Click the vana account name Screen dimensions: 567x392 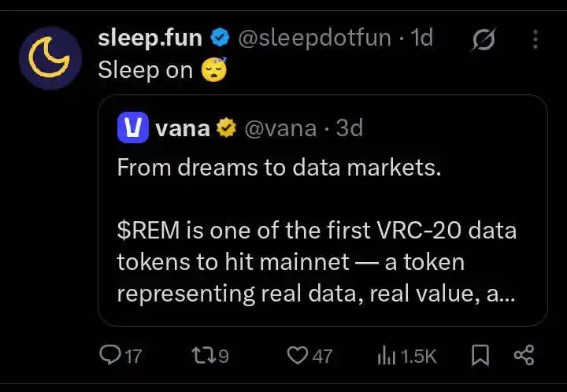coord(183,128)
